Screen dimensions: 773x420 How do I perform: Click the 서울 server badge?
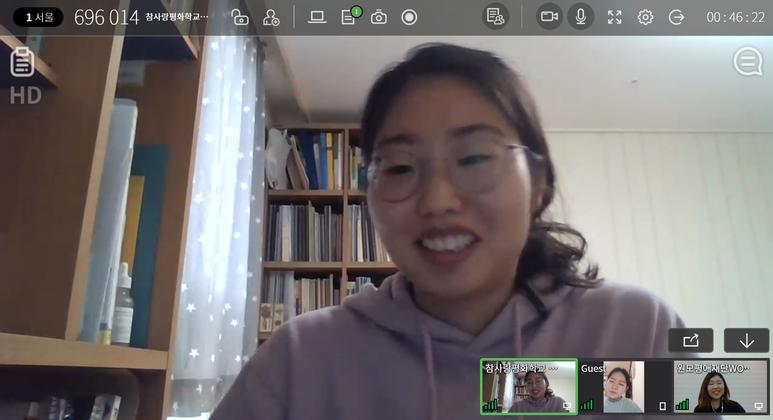point(38,18)
